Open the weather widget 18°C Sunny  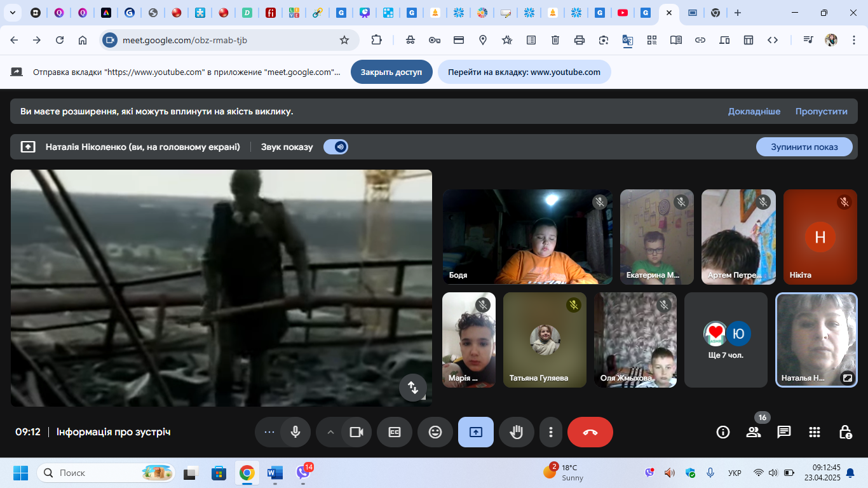click(x=564, y=472)
